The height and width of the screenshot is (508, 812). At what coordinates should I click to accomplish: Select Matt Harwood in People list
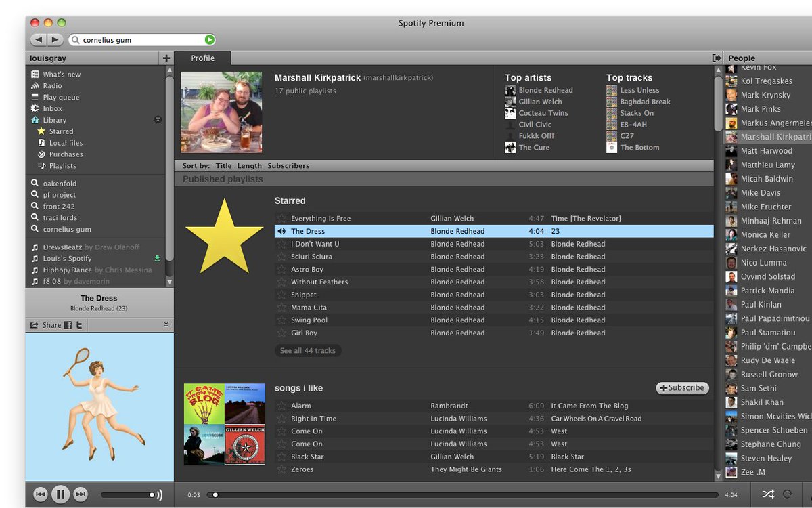click(x=766, y=151)
